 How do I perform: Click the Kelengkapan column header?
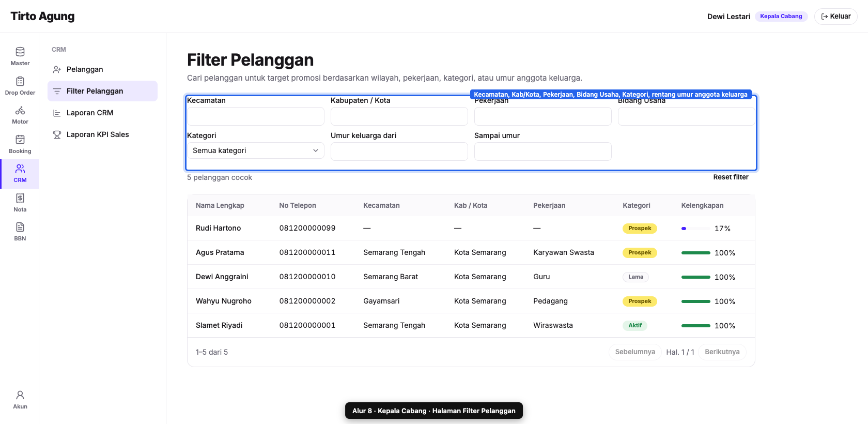coord(702,205)
